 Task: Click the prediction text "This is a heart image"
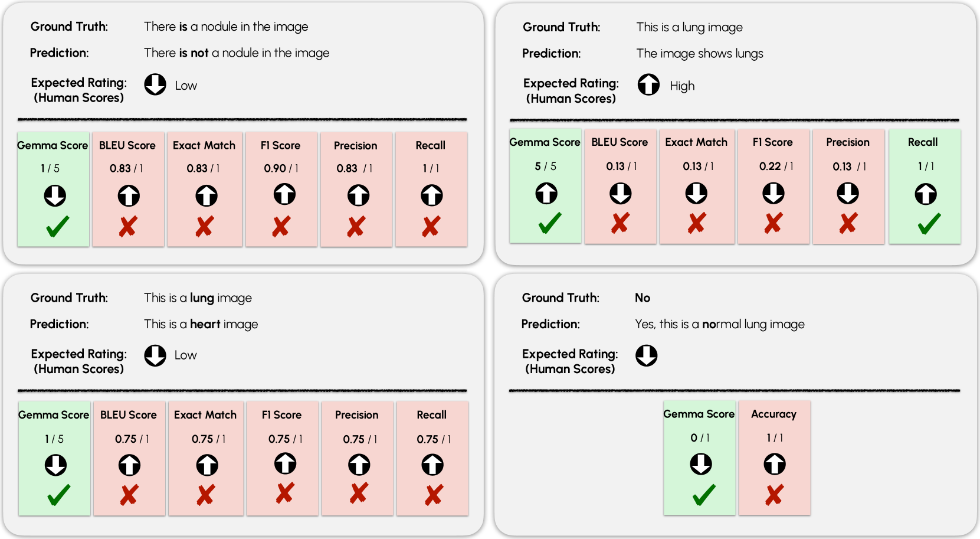click(201, 324)
